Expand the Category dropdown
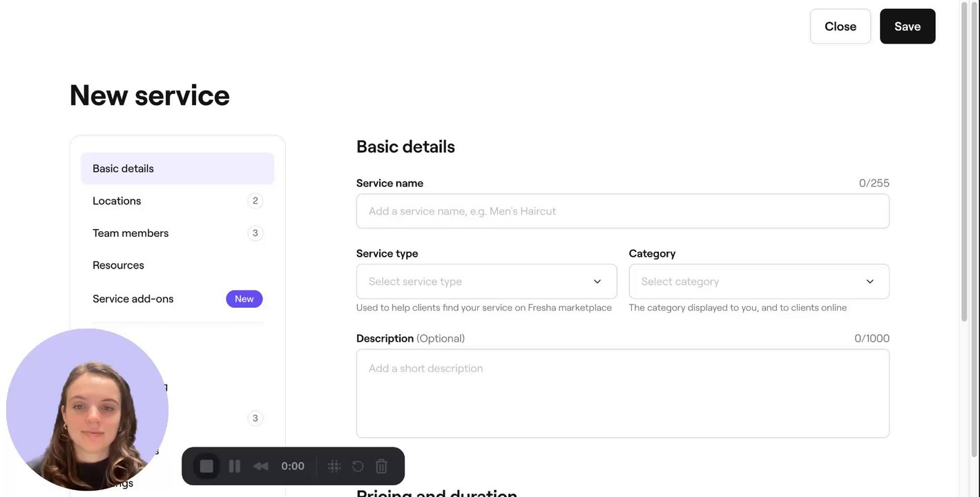 [758, 282]
